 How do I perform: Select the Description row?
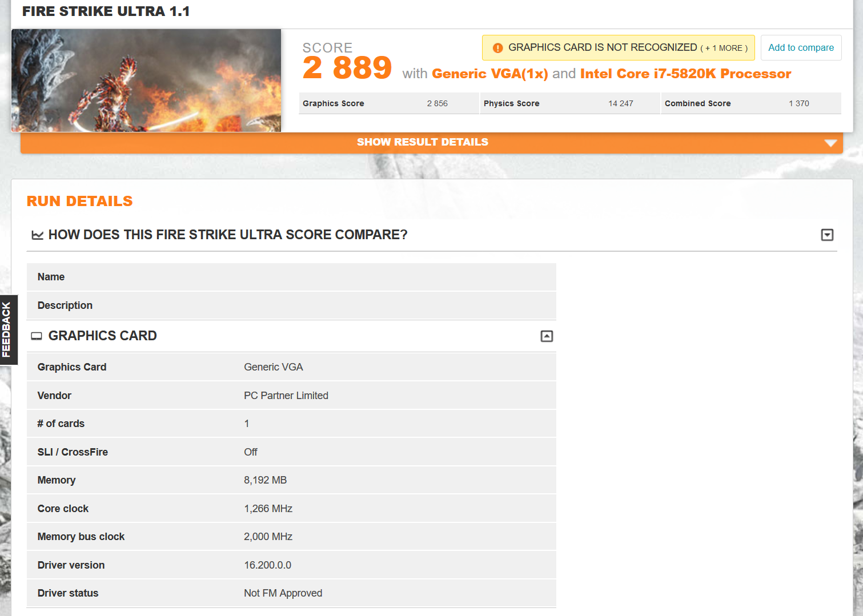click(x=291, y=305)
